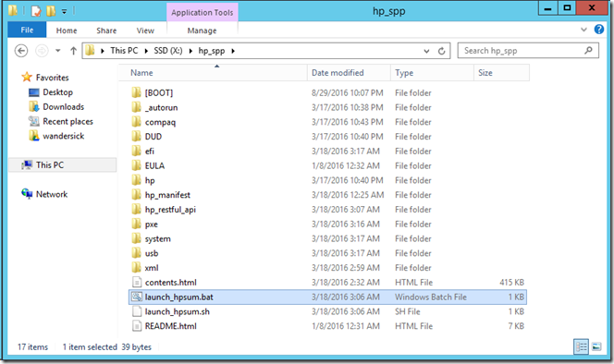Refresh the hp_spp folder view

[x=441, y=51]
